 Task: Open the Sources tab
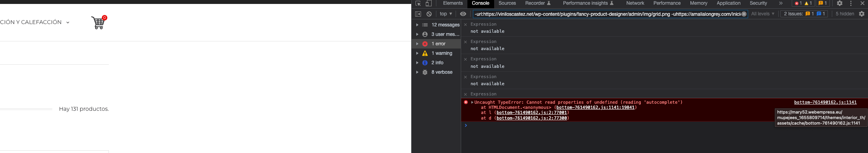[507, 3]
